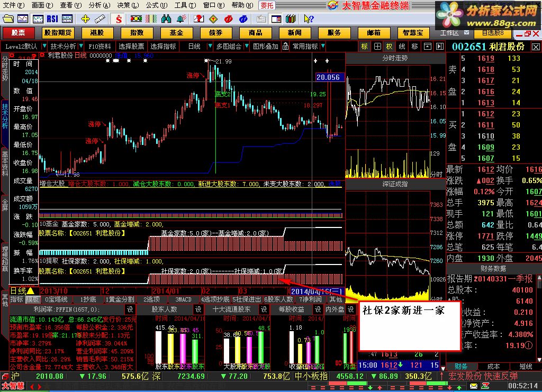This screenshot has height=392, width=542.
Task: Click the envelope with red question mark icon
Action: pyautogui.click(x=198, y=19)
